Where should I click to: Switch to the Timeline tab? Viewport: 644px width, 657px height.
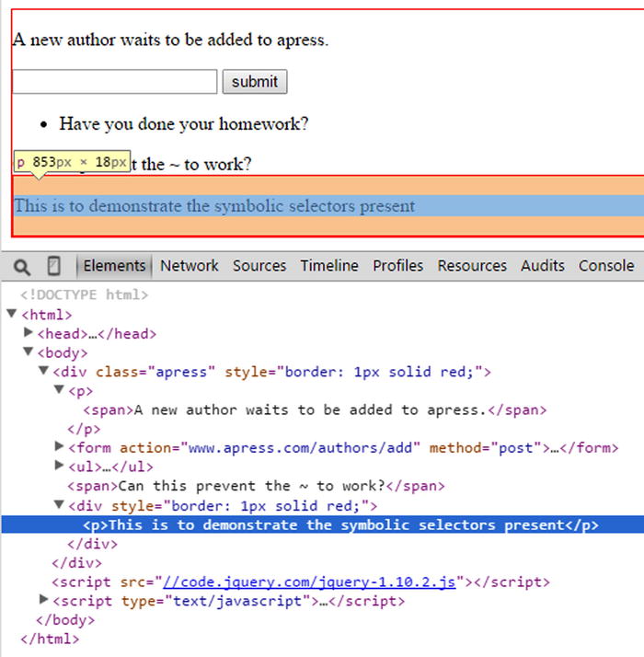(x=329, y=266)
